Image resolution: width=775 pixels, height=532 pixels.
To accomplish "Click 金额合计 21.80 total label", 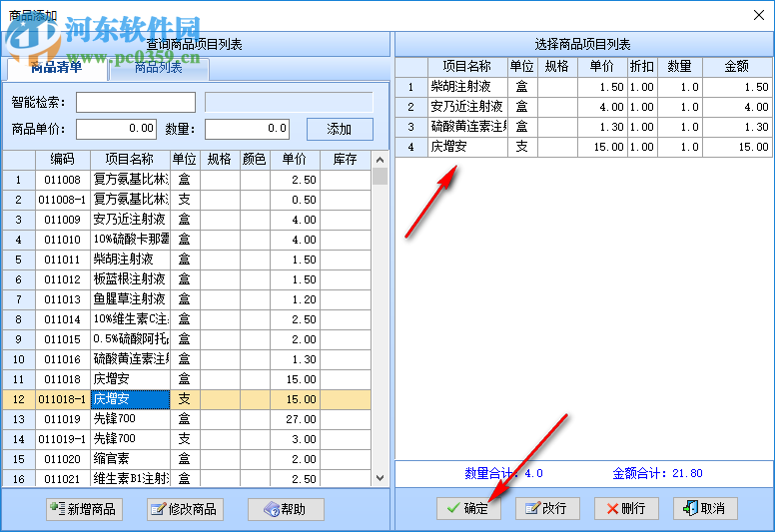I will [x=657, y=474].
